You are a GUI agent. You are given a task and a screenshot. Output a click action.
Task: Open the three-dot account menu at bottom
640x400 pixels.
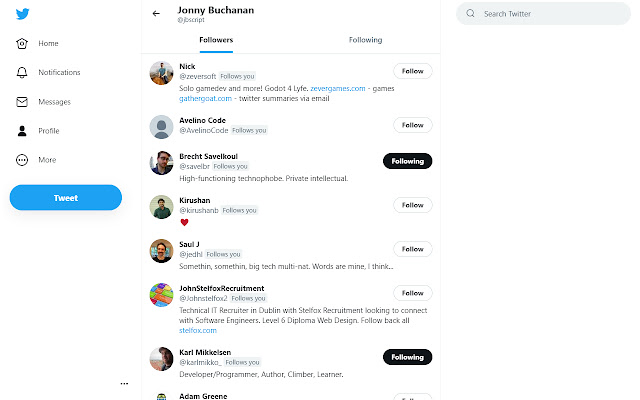click(124, 383)
